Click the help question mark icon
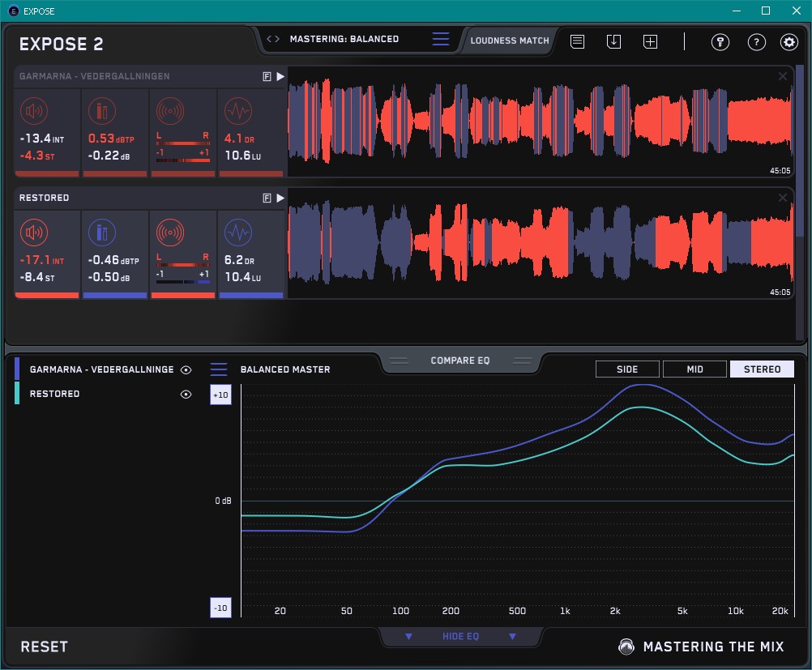Screen dimensions: 812x670 tap(756, 42)
